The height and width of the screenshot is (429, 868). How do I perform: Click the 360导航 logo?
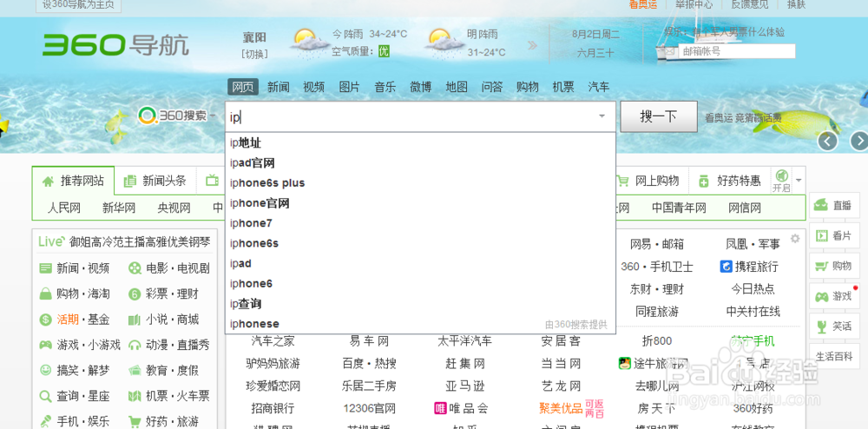(115, 45)
